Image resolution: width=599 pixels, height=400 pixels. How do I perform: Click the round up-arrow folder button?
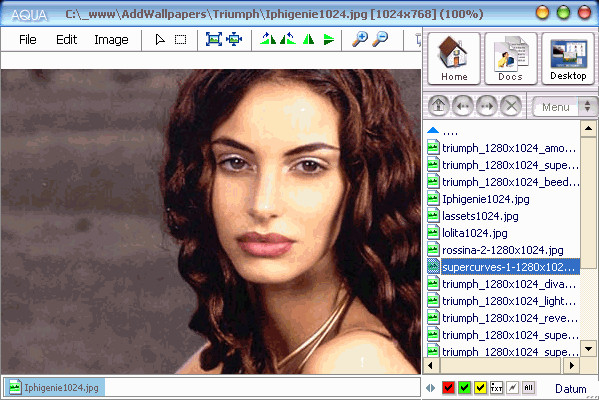tap(439, 106)
